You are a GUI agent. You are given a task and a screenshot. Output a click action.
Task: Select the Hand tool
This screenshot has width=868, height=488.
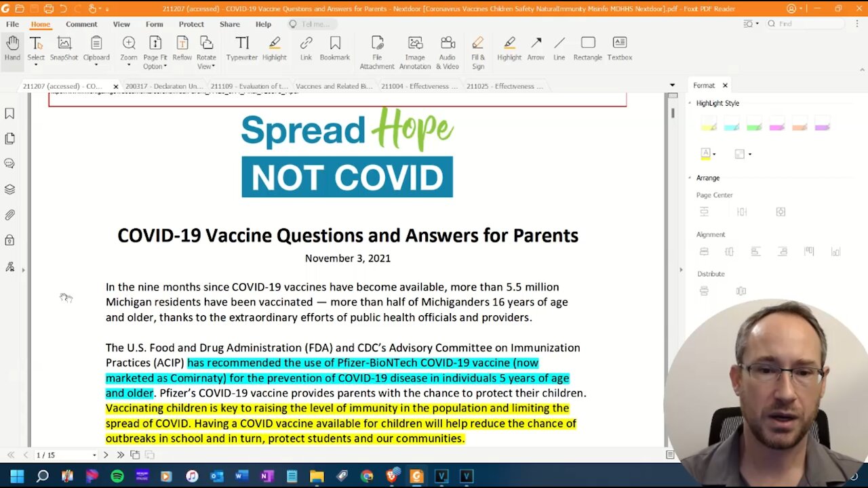12,49
